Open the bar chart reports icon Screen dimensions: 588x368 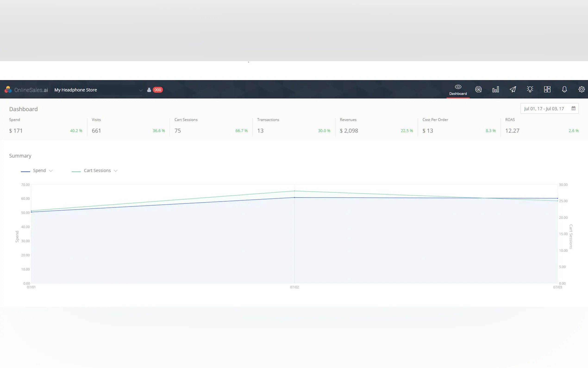[x=495, y=89]
